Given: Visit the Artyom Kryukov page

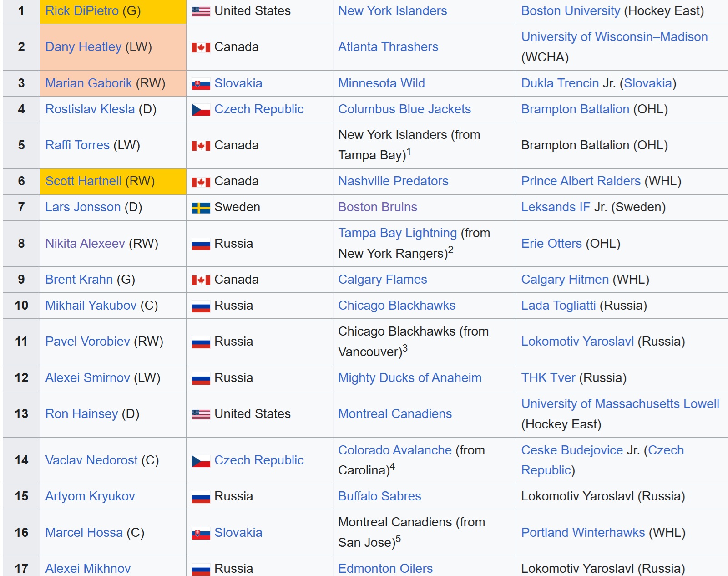Looking at the screenshot, I should click(90, 496).
